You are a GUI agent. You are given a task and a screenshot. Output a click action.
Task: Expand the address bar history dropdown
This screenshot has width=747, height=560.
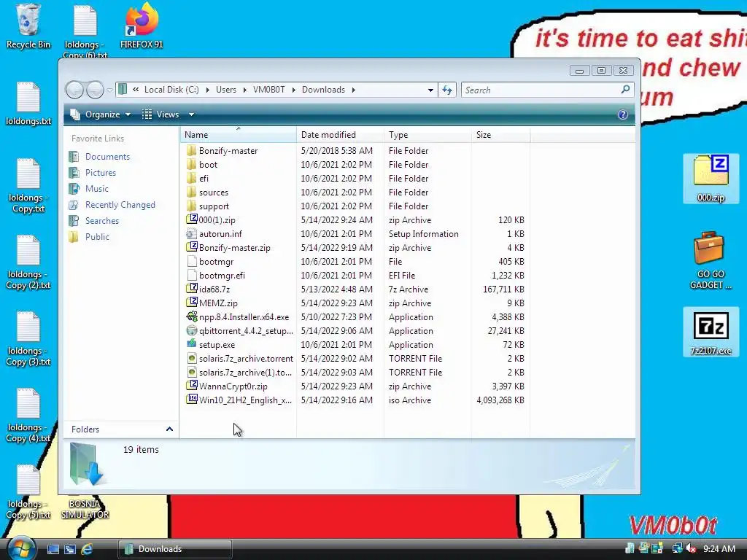(430, 90)
